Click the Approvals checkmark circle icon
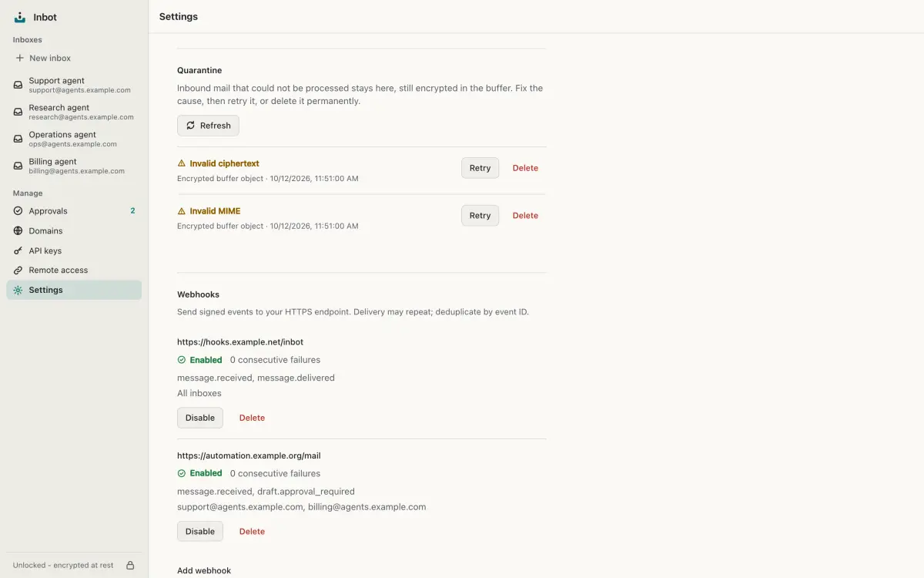The width and height of the screenshot is (924, 578). click(18, 211)
